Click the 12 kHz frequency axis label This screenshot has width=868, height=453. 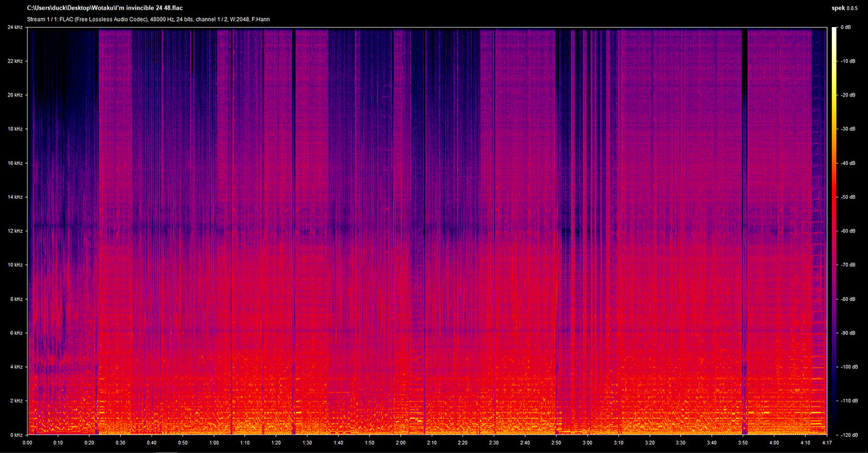click(14, 230)
